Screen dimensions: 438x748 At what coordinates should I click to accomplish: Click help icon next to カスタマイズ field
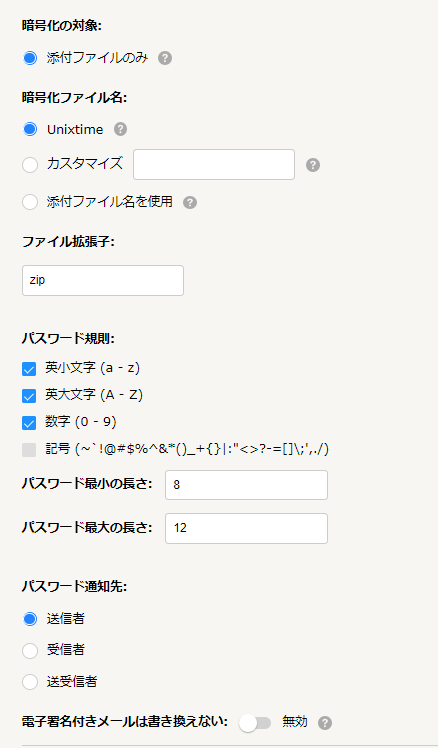[x=313, y=165]
